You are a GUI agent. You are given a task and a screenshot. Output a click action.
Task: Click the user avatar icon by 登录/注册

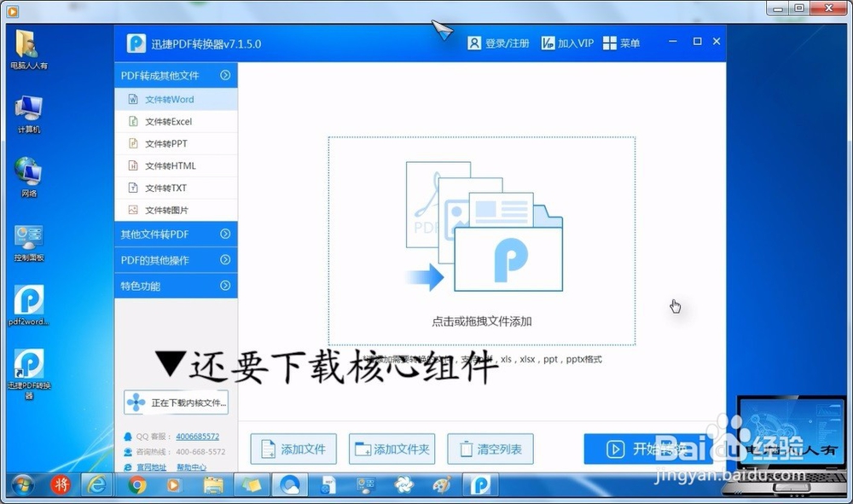[x=474, y=43]
